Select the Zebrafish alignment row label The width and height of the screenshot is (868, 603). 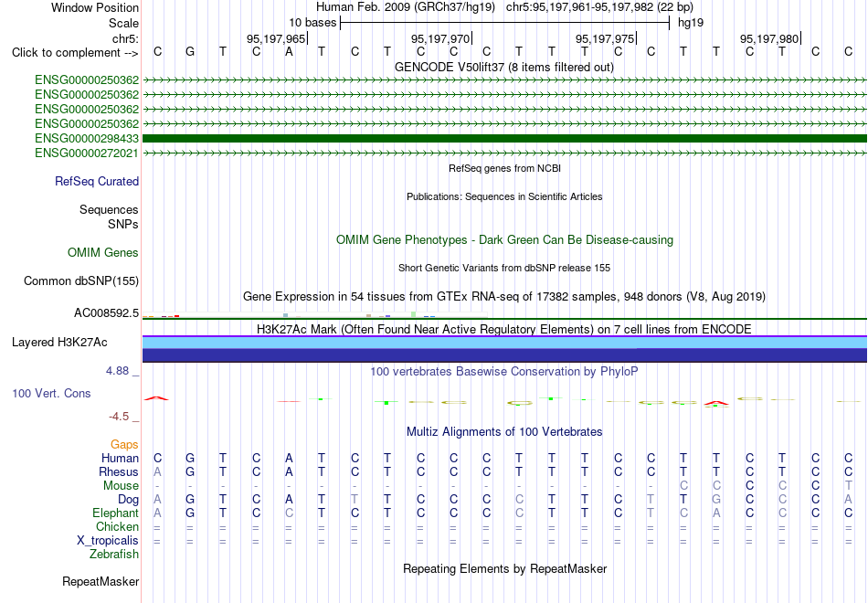[114, 555]
